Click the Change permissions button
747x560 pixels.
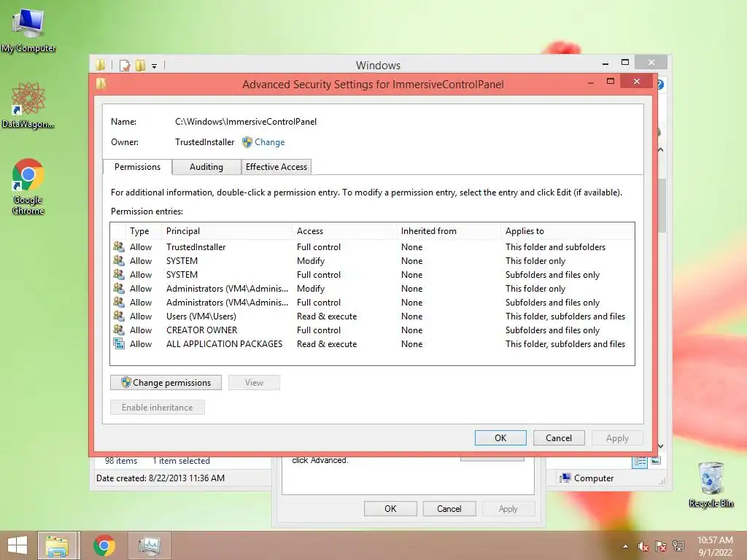pyautogui.click(x=166, y=382)
